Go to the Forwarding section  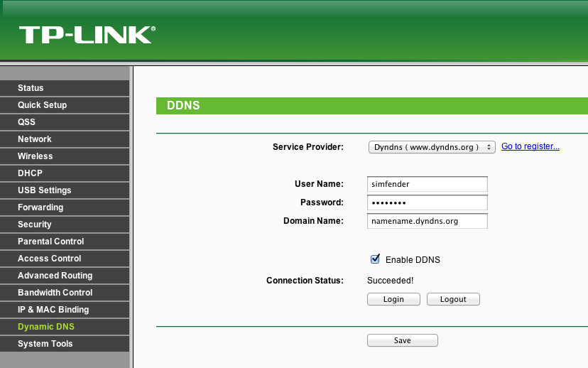[65, 207]
